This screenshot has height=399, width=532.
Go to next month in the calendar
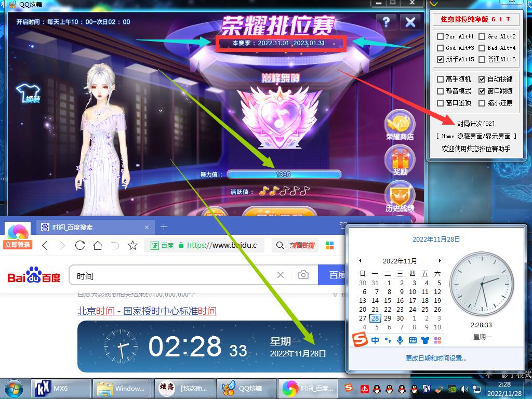[440, 261]
